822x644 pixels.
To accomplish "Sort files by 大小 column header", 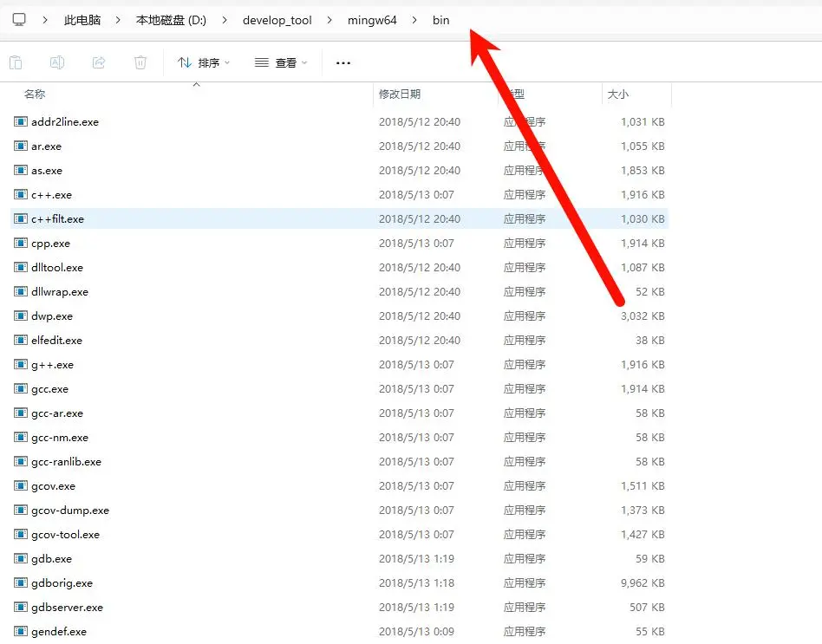I will point(618,94).
